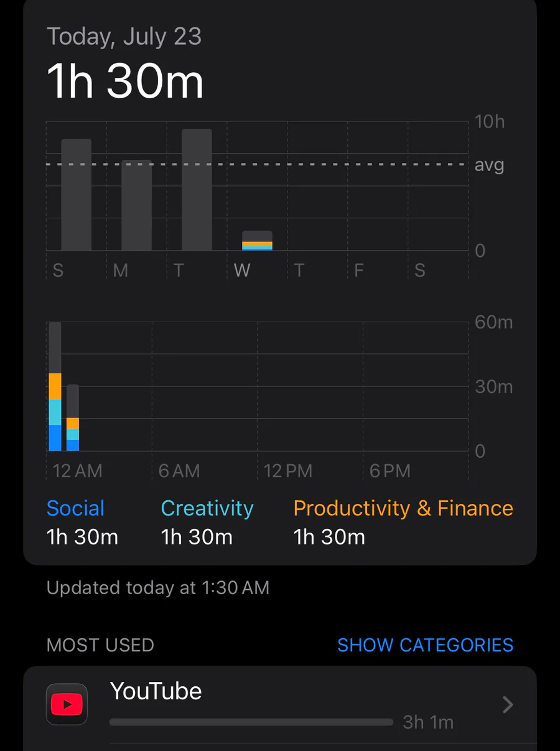
Task: Open YouTube details via chevron arrow
Action: [508, 704]
